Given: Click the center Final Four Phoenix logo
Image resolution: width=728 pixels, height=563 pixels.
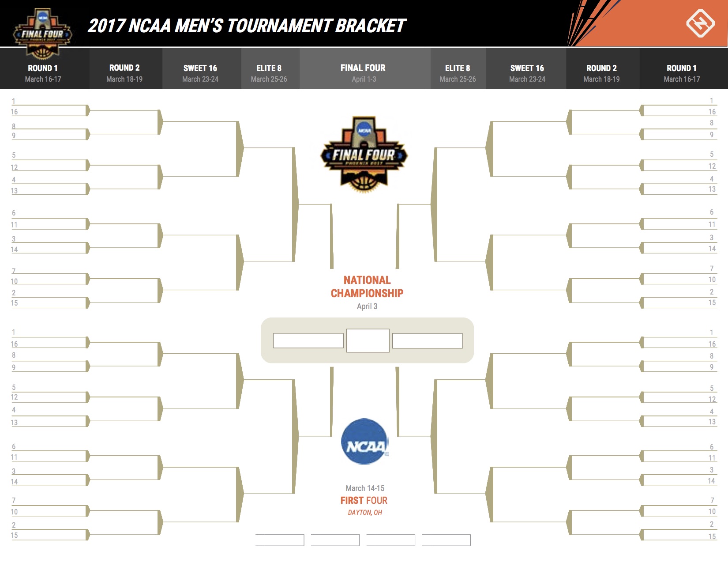Looking at the screenshot, I should [x=364, y=154].
